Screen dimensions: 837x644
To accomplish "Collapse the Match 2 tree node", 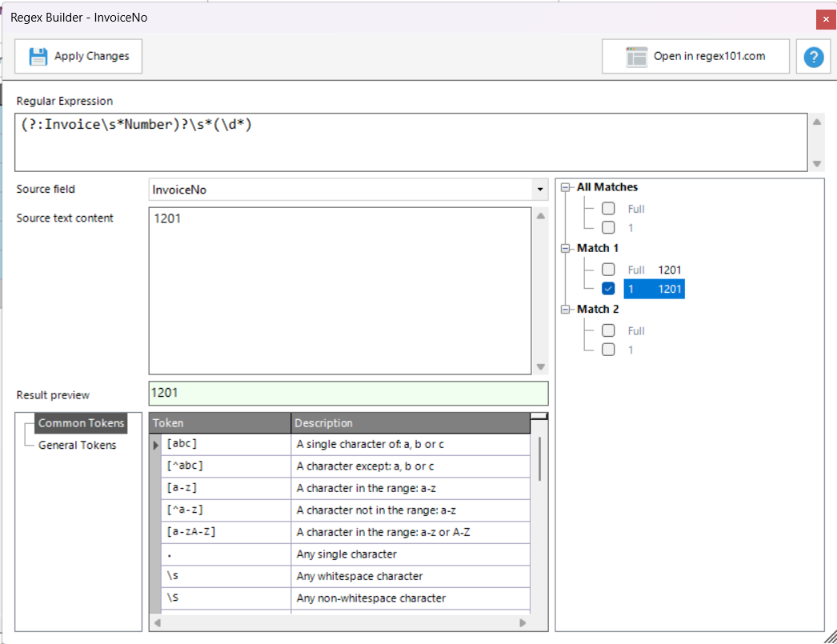I will [567, 309].
